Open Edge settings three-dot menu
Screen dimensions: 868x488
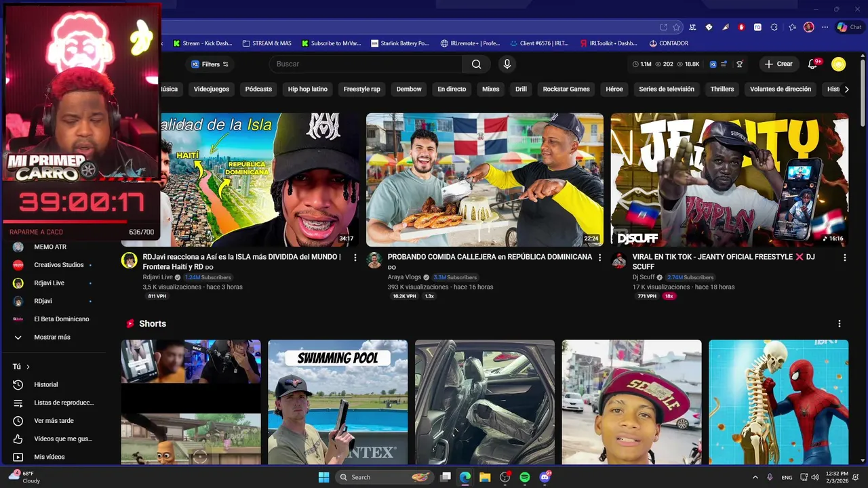tap(825, 27)
